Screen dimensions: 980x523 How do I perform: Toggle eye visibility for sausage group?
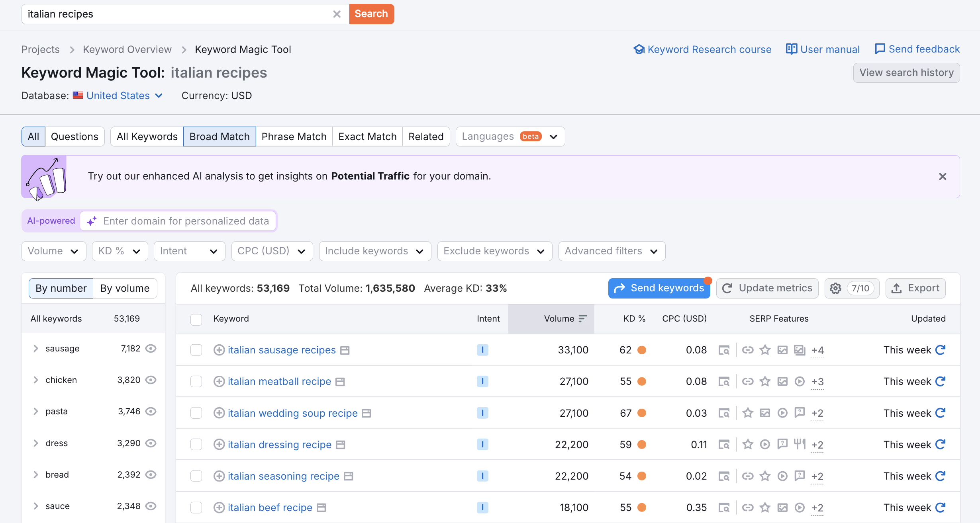point(151,349)
